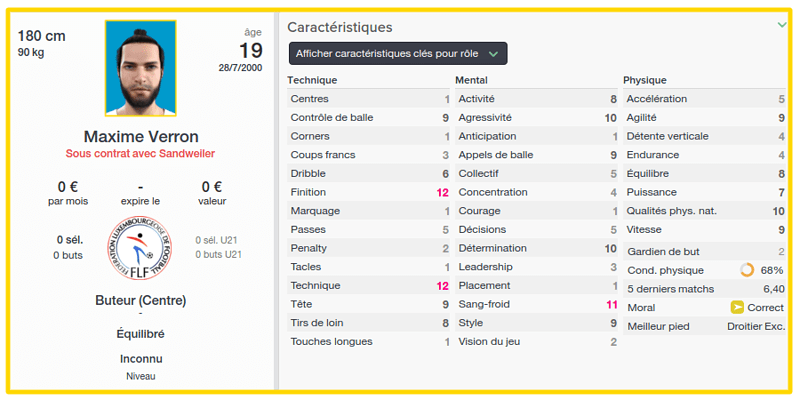Click the Technique column header
Image resolution: width=800 pixels, height=400 pixels.
coord(312,80)
